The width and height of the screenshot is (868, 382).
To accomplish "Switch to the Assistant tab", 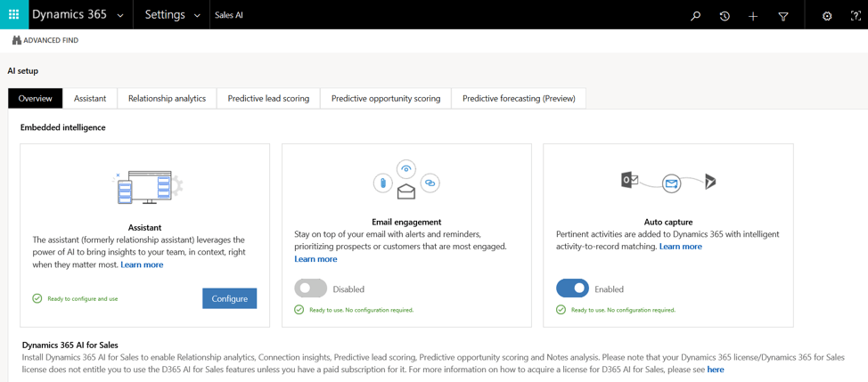I will point(90,99).
